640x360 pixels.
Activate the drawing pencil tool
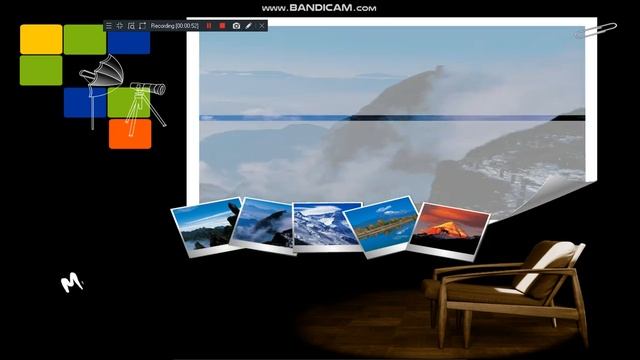248,26
